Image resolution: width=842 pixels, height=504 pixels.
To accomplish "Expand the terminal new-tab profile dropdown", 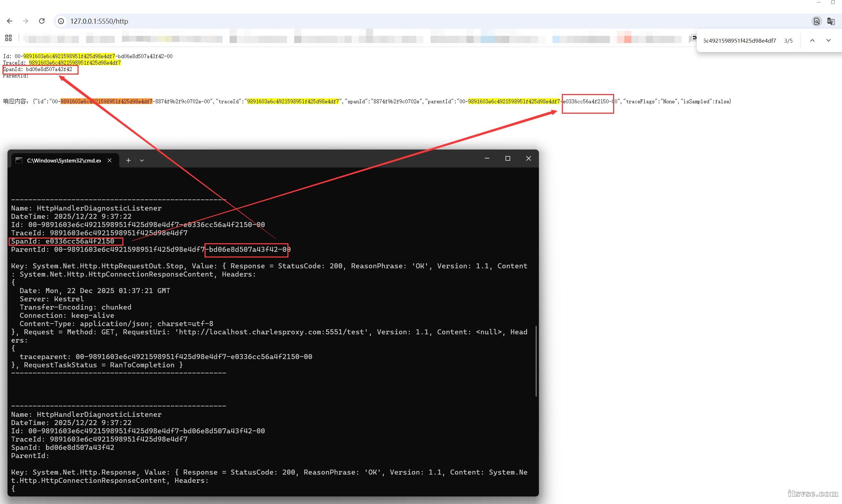I will tap(142, 160).
